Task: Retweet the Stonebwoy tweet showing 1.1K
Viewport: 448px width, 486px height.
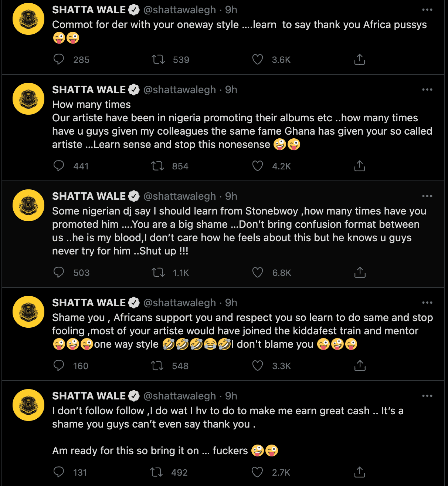Action: (158, 273)
